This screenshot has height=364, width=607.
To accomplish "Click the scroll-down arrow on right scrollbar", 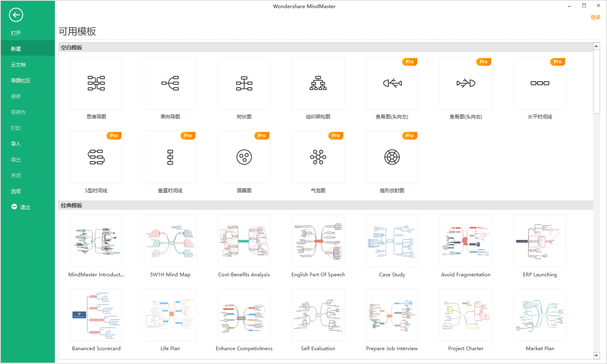I will pos(596,356).
